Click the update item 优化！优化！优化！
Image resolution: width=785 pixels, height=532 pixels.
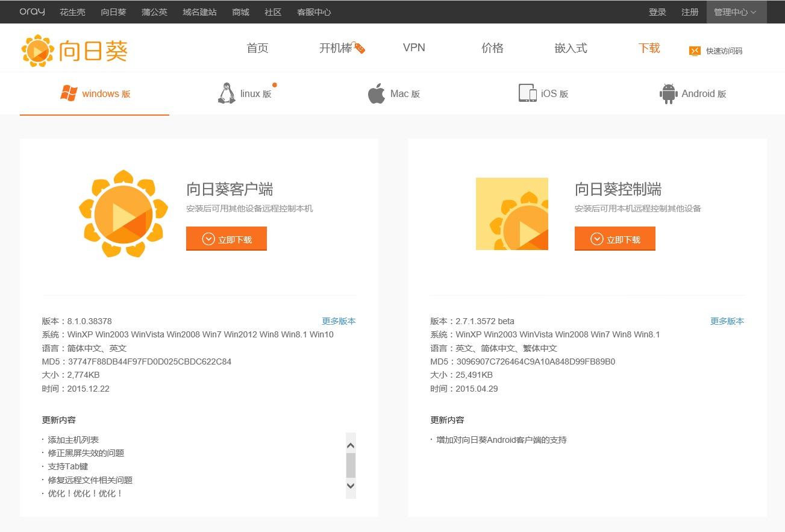click(86, 493)
